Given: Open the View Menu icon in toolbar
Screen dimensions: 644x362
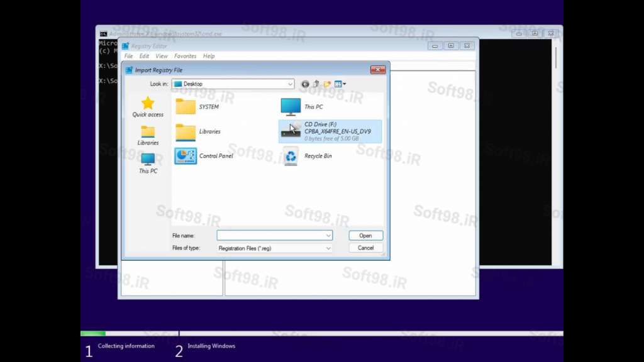Looking at the screenshot, I should (340, 84).
